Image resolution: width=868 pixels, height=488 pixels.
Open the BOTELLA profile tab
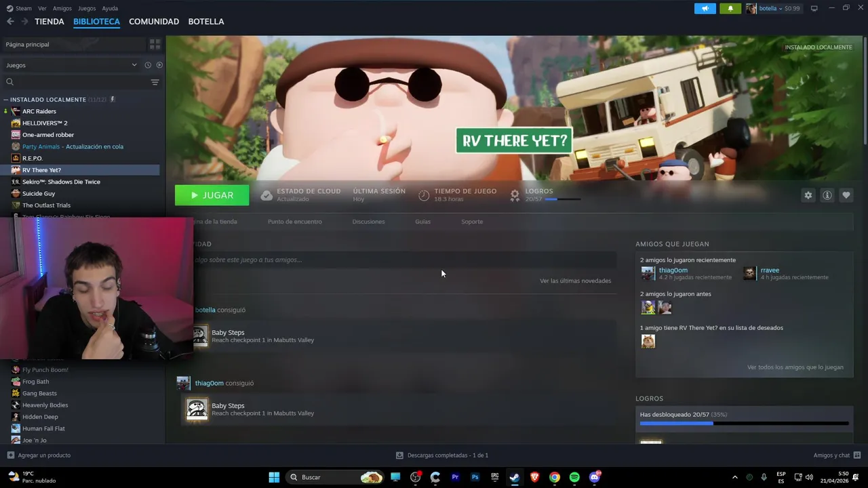click(206, 22)
